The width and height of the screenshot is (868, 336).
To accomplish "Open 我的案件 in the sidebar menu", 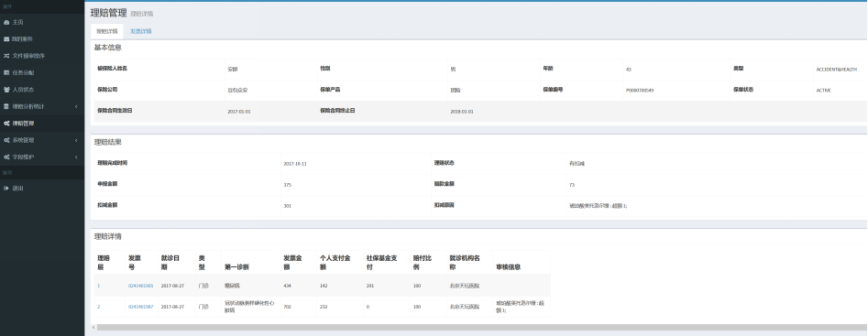I will click(42, 39).
